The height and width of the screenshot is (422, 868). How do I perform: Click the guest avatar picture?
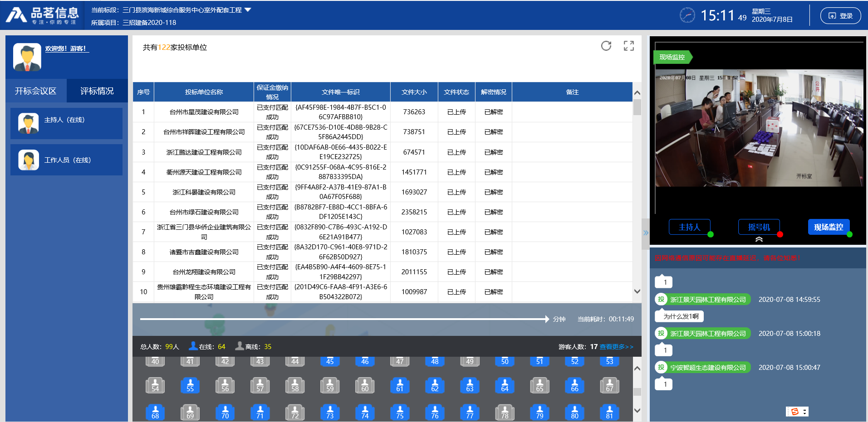27,57
